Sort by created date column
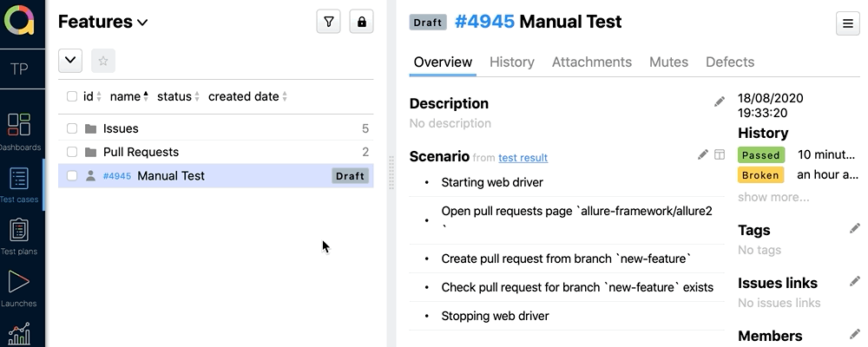This screenshot has height=347, width=868. tap(248, 96)
